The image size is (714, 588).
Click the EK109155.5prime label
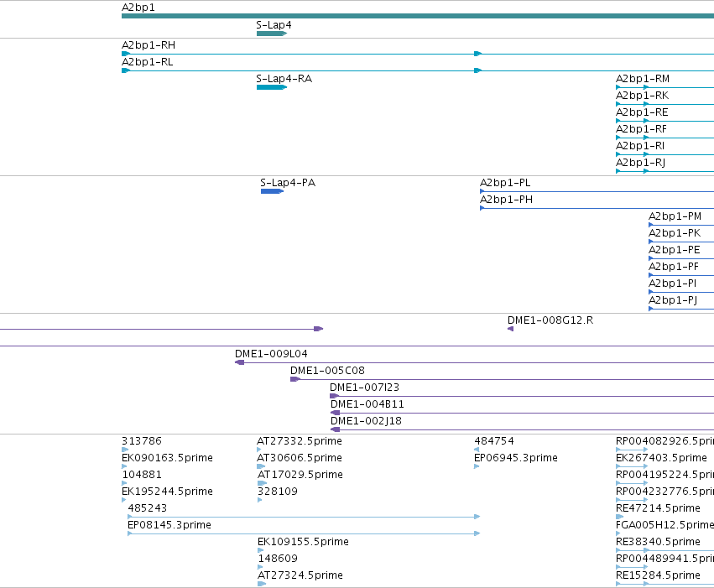303,542
